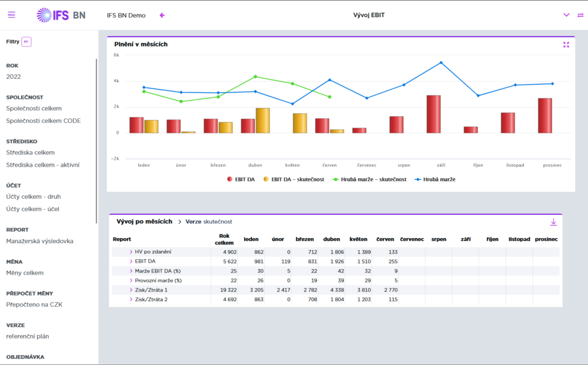This screenshot has width=588, height=365.
Task: Click the 2022 year filter value
Action: coord(14,76)
